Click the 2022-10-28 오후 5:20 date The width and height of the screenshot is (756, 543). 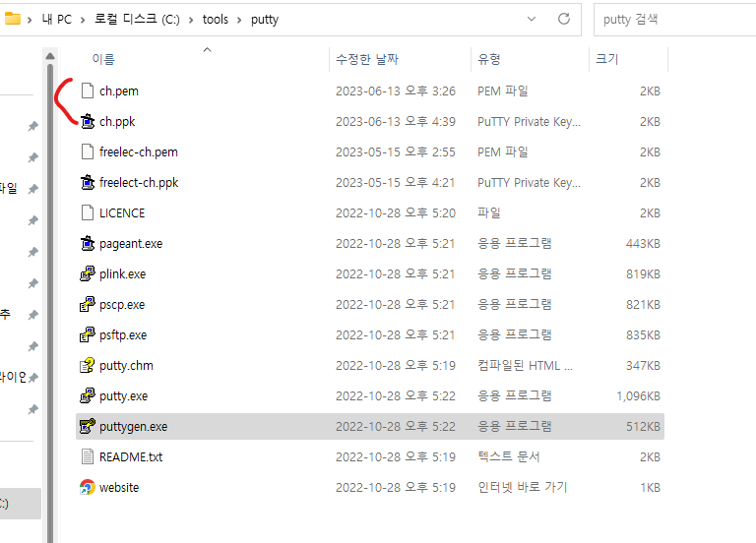(396, 212)
